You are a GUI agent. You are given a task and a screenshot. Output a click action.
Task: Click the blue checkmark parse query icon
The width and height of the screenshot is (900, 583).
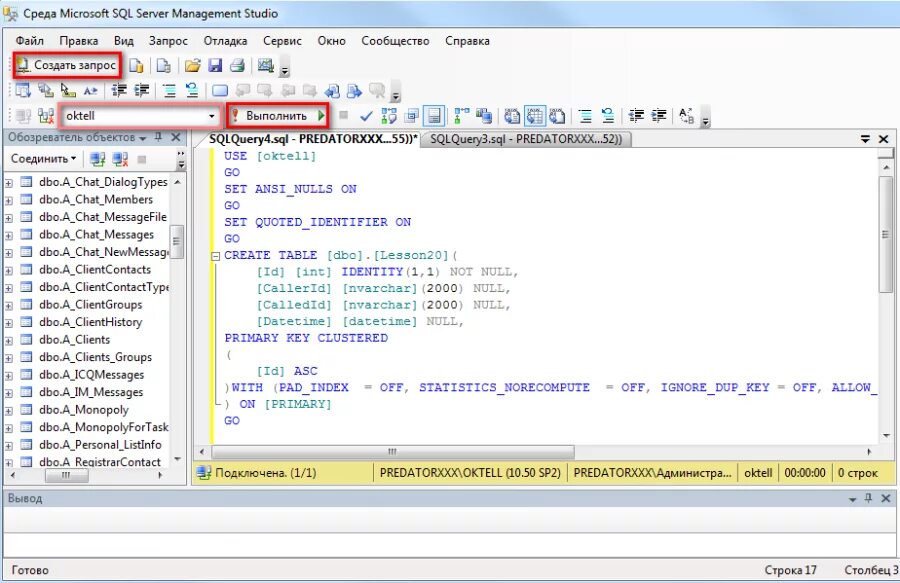click(x=366, y=116)
